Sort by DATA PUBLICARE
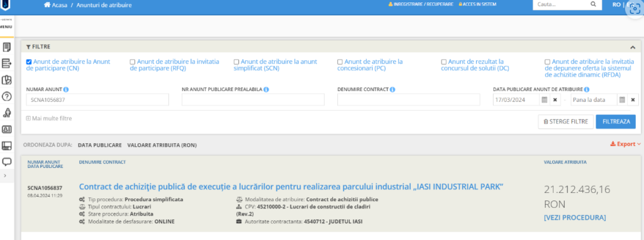 click(100, 145)
